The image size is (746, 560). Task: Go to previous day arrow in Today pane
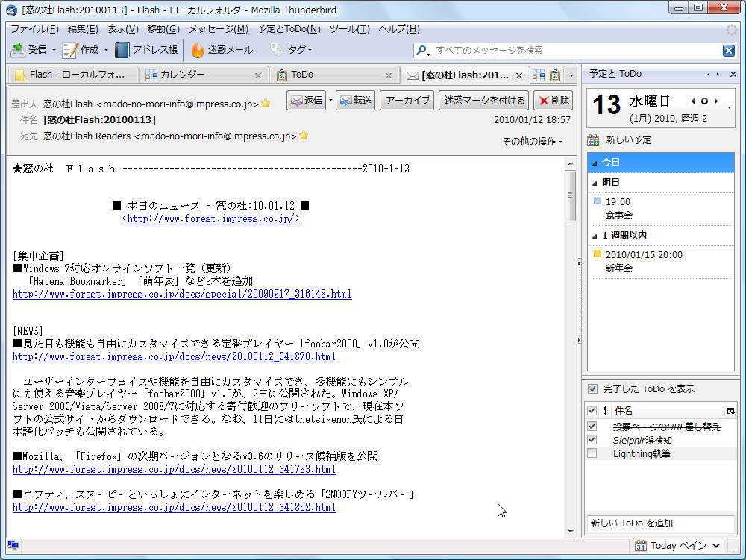coord(693,101)
